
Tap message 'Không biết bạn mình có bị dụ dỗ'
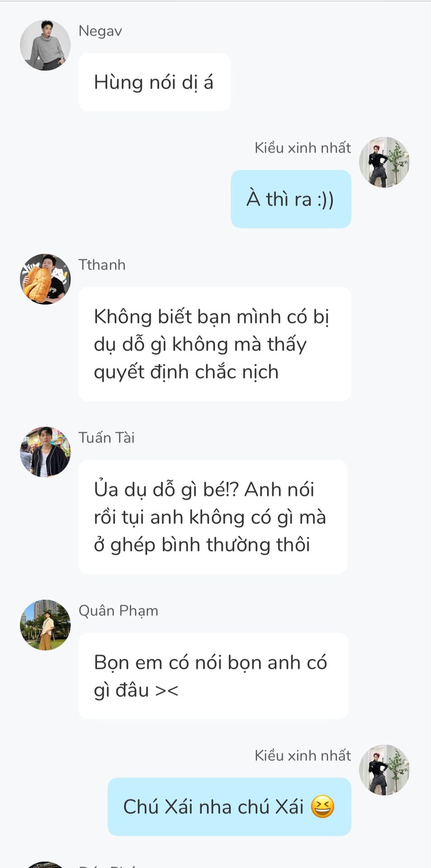215,344
